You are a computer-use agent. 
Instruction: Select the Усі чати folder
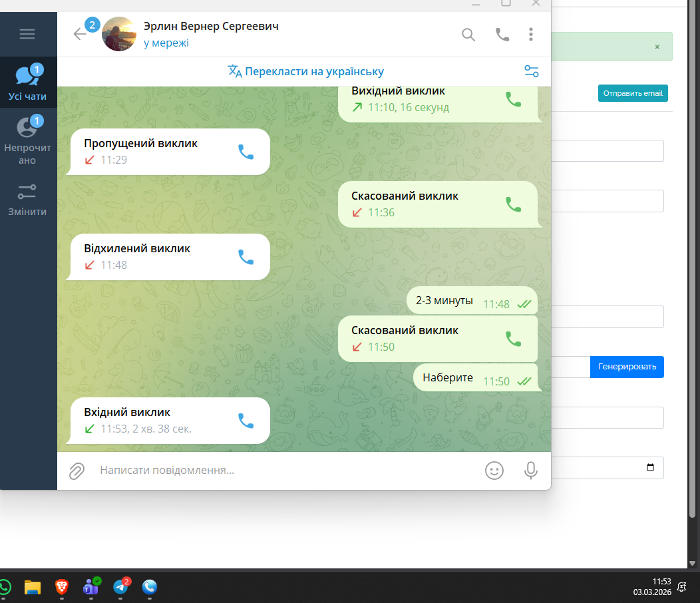pyautogui.click(x=27, y=83)
